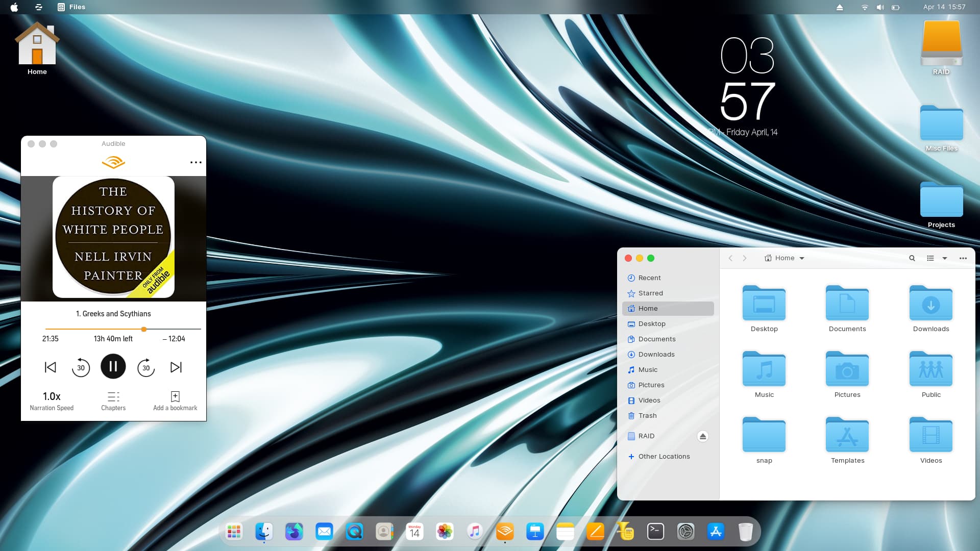
Task: Open view options dropdown arrow
Action: tap(945, 258)
